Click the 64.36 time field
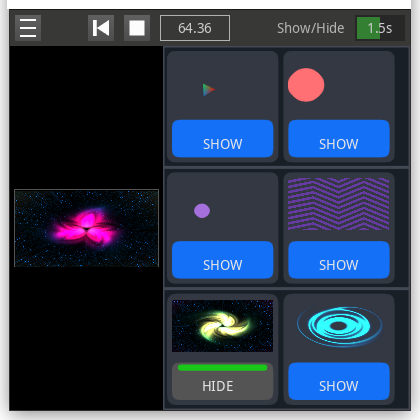The height and width of the screenshot is (420, 420). click(195, 28)
